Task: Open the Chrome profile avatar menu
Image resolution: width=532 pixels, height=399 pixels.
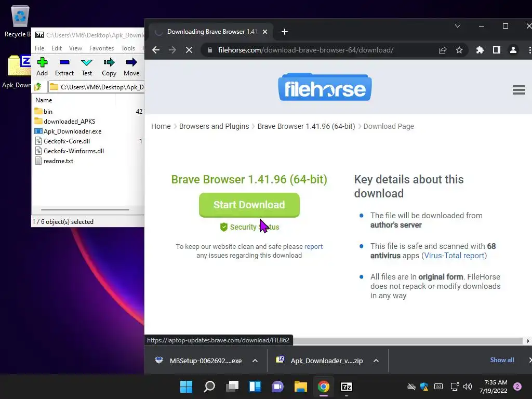Action: tap(513, 50)
